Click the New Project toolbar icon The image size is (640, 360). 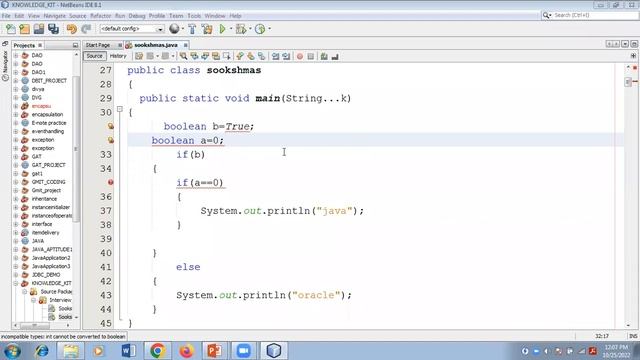[x=24, y=29]
